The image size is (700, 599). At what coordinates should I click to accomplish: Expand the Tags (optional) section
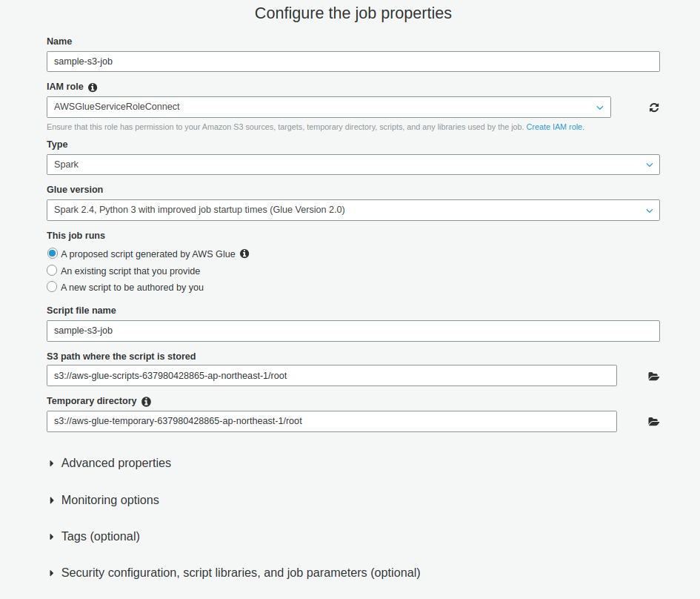[x=100, y=537]
